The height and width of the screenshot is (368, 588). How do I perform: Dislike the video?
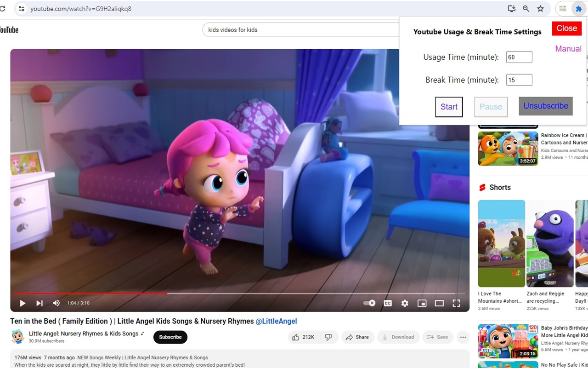328,337
